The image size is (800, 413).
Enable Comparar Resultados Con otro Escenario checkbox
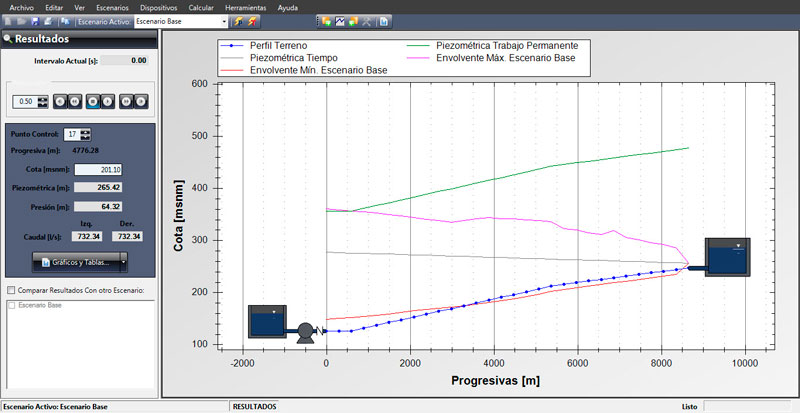10,291
